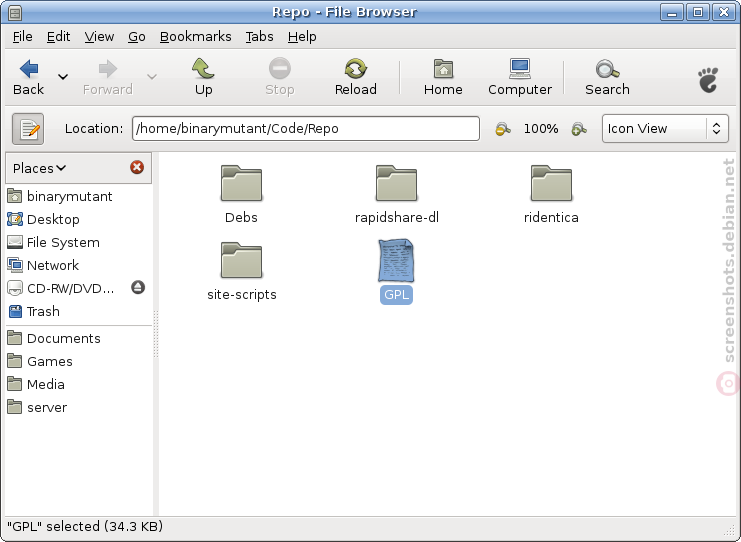
Task: Select the ridentica folder icon
Action: [x=551, y=183]
